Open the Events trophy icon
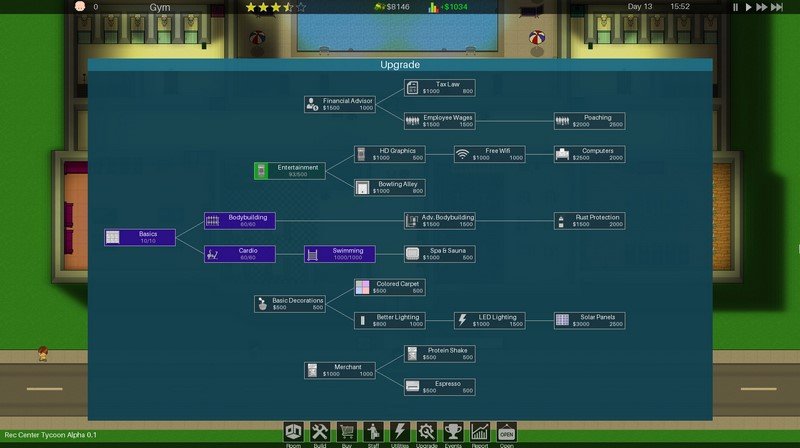Viewport: 800px width, 448px height. coord(453,431)
